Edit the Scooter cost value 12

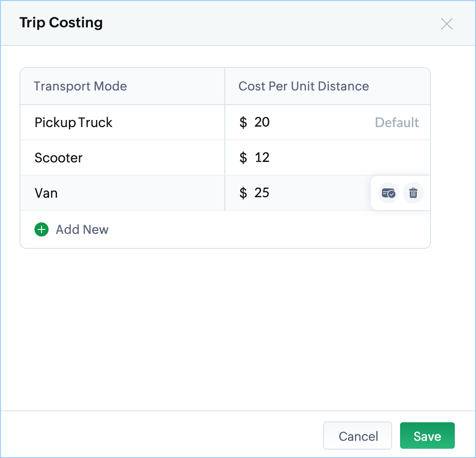(262, 158)
